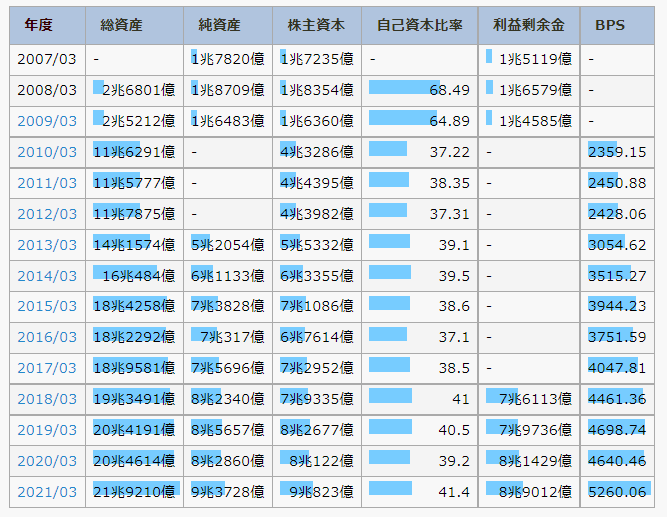Open the 2011/03 fiscal year link
Image resolution: width=667 pixels, height=517 pixels.
coord(47,183)
